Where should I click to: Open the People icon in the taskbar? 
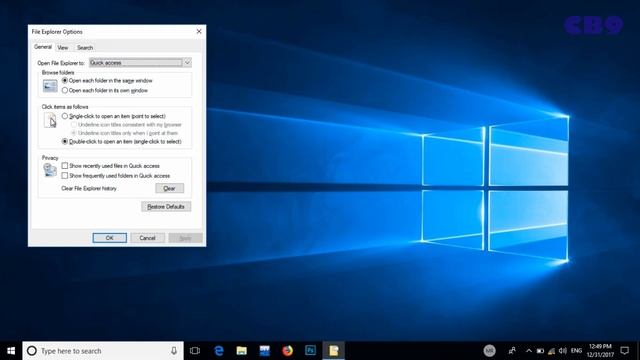(x=512, y=351)
